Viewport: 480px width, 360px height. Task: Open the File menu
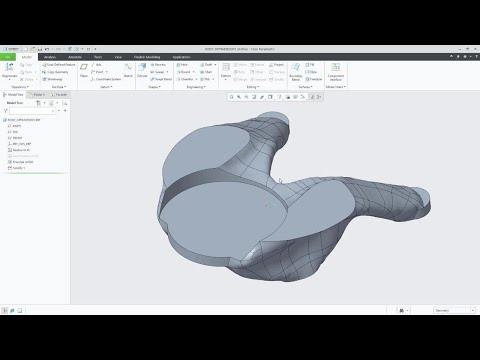8,57
